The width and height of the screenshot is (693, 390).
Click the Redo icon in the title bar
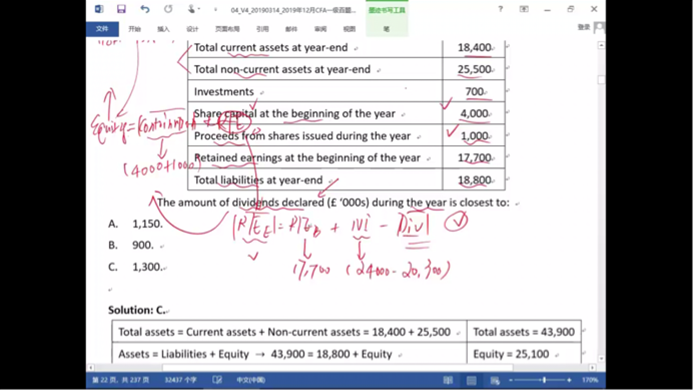tap(168, 9)
